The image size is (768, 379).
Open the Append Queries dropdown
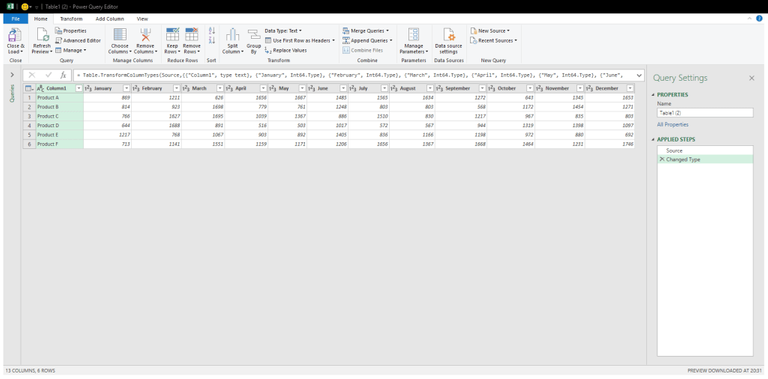367,41
